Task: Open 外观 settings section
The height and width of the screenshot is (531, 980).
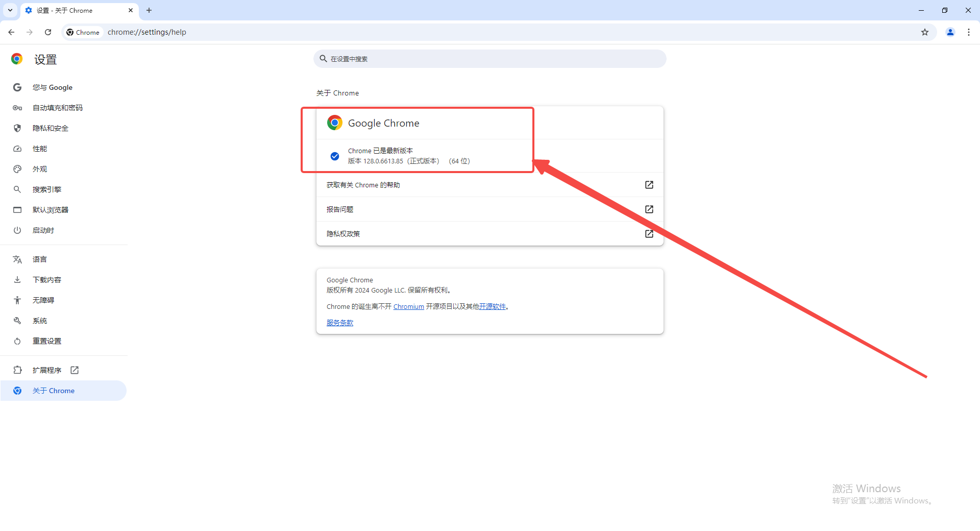Action: pyautogui.click(x=64, y=169)
